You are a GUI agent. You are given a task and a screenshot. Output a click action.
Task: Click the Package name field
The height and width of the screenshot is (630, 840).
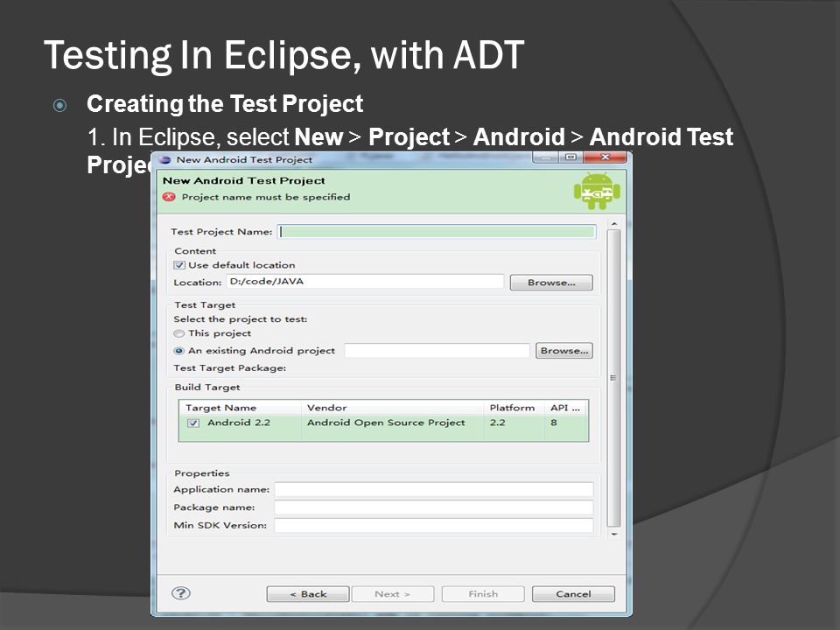pyautogui.click(x=434, y=507)
